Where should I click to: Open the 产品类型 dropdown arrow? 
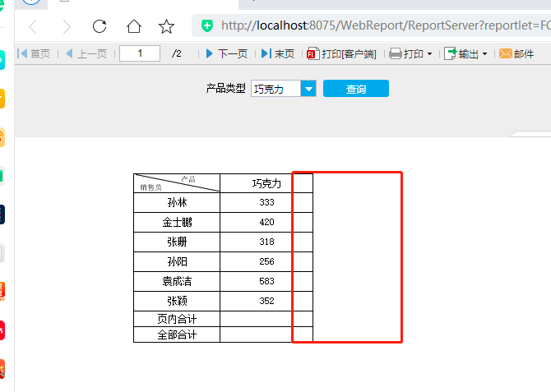308,89
